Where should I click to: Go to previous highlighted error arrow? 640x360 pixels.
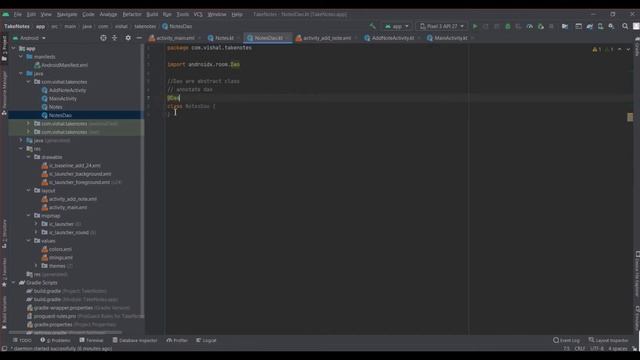[620, 49]
